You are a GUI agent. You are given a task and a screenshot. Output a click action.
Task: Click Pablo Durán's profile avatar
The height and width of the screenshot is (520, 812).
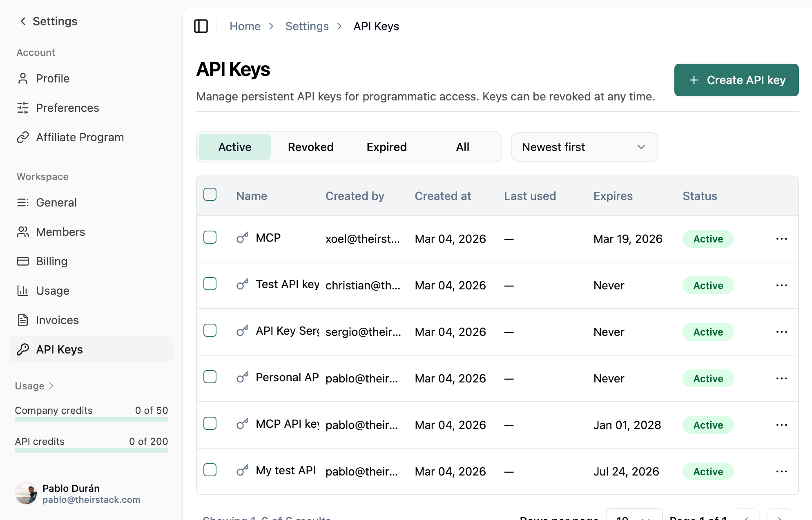(x=26, y=493)
